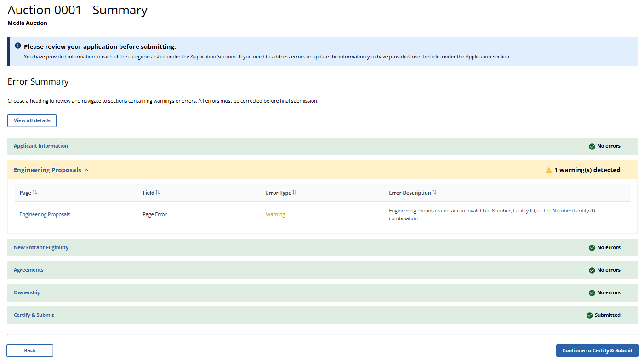The width and height of the screenshot is (644, 361).
Task: Sort table by Page column arrows
Action: click(x=35, y=192)
